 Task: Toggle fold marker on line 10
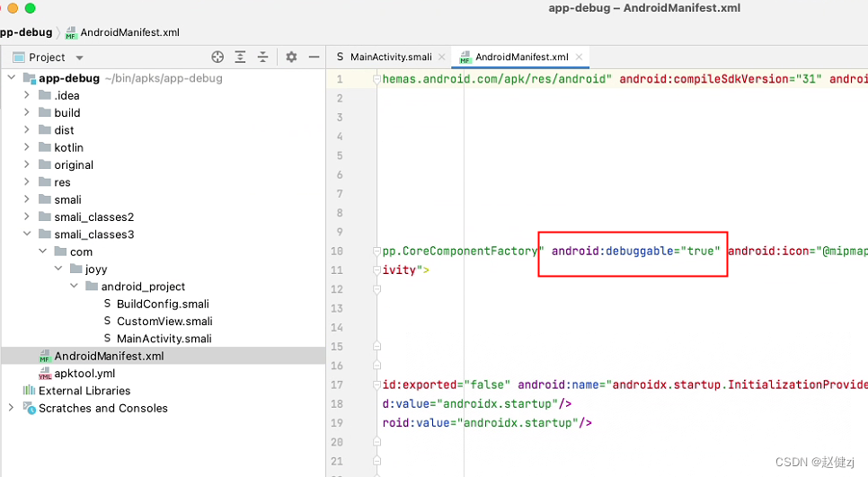tap(377, 252)
